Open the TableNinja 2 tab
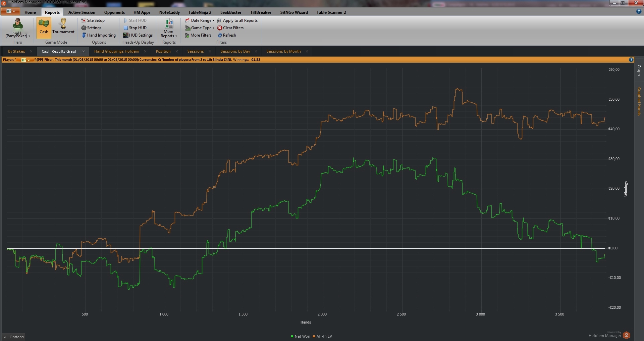The width and height of the screenshot is (644, 341). pyautogui.click(x=200, y=12)
